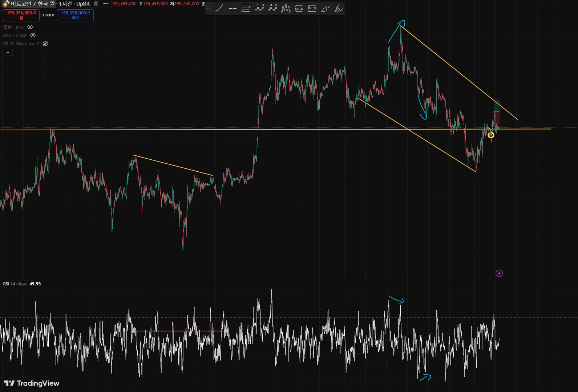Show the Volume BTC indicator

[x=30, y=27]
